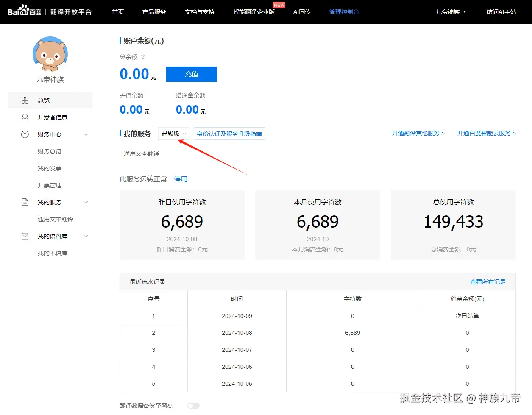This screenshot has width=532, height=415.
Task: Open 管理控制台 in top navigation
Action: click(x=344, y=12)
